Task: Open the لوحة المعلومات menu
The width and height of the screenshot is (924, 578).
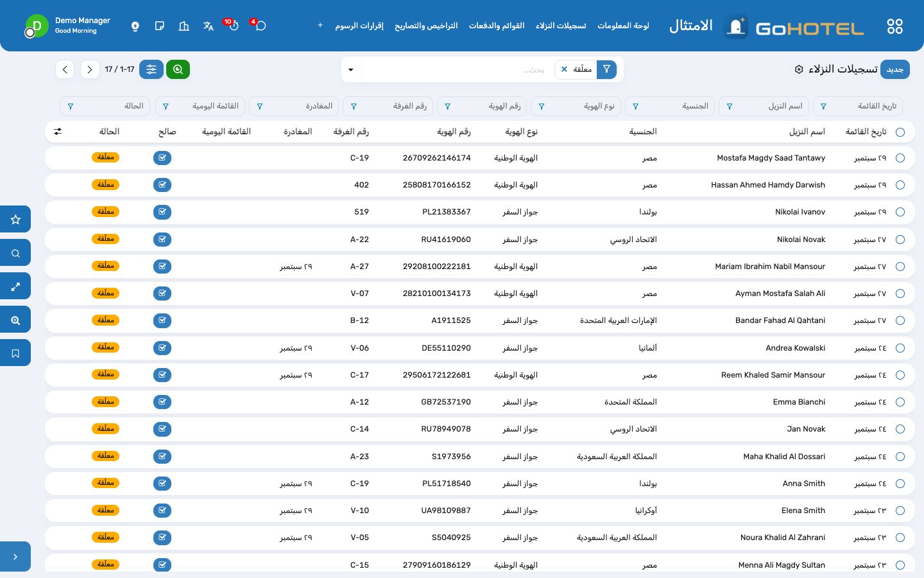Action: click(x=623, y=26)
